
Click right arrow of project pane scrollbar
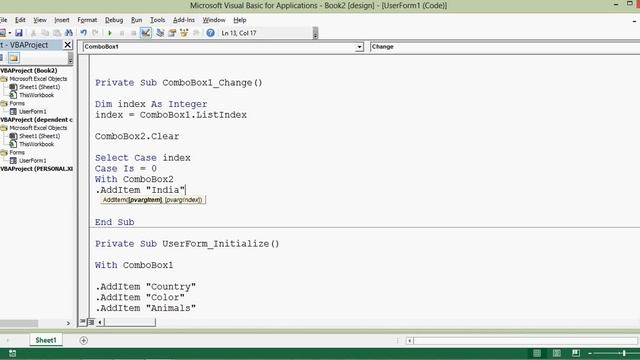click(x=68, y=323)
